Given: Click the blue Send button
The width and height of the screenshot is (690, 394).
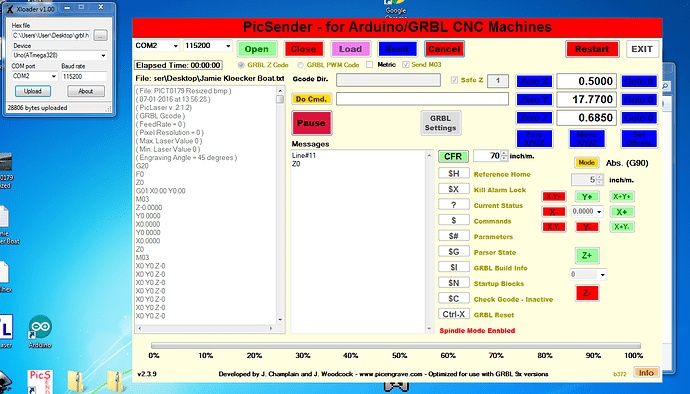Looking at the screenshot, I should click(x=397, y=49).
